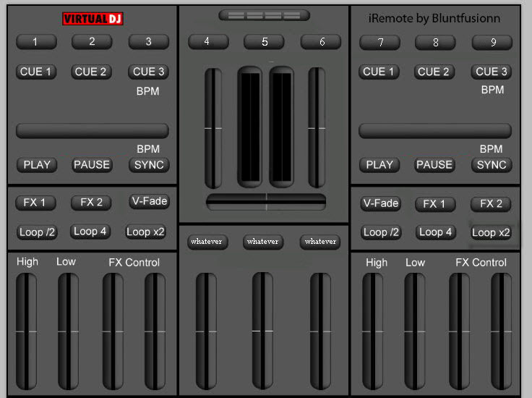
Task: Sync the right deck
Action: [x=492, y=165]
